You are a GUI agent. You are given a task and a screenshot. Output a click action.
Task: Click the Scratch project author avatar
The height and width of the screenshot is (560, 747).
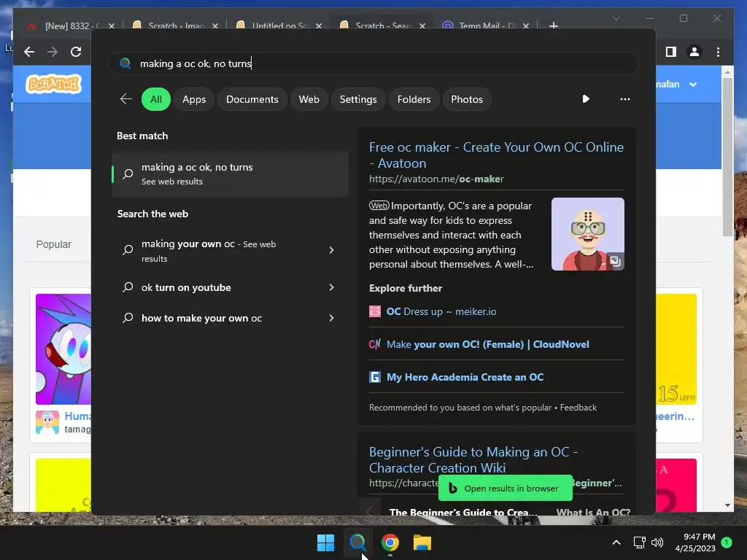tap(47, 422)
